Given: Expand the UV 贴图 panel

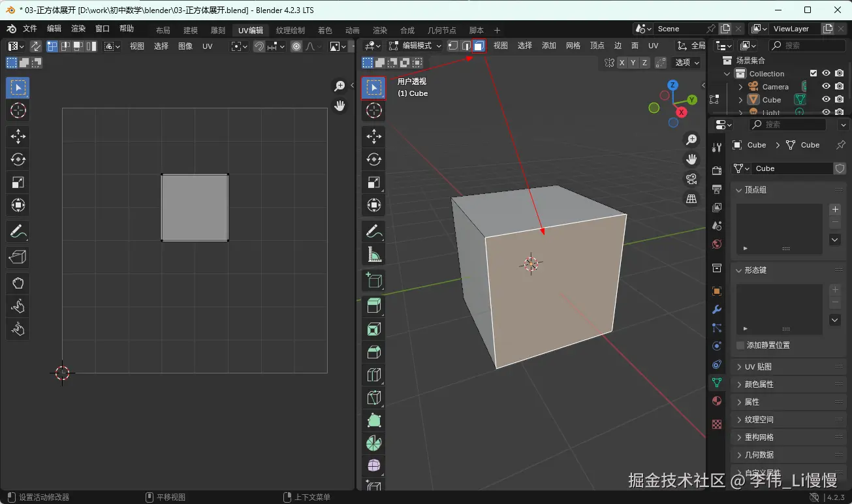Looking at the screenshot, I should tap(758, 367).
